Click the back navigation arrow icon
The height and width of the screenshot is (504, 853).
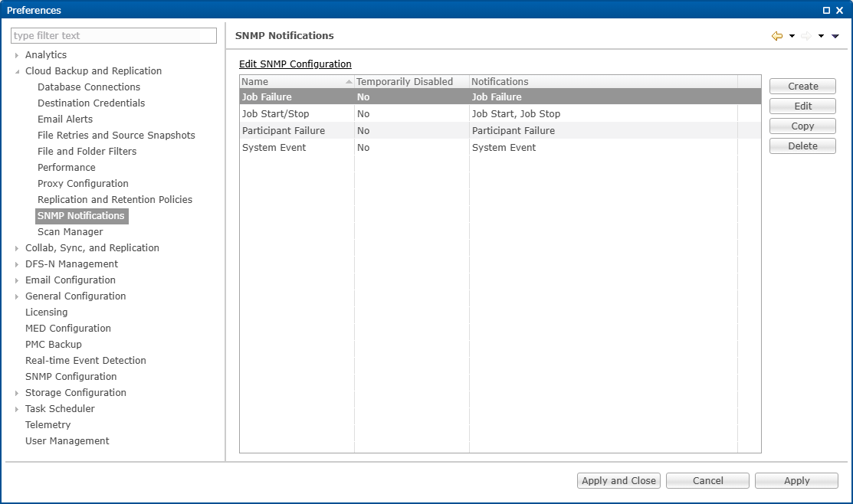777,36
